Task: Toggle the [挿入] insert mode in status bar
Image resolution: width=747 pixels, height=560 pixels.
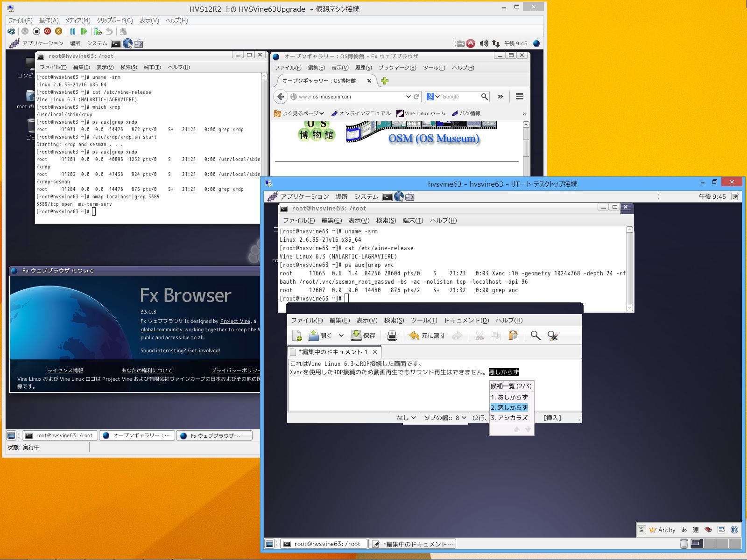Action: click(552, 418)
